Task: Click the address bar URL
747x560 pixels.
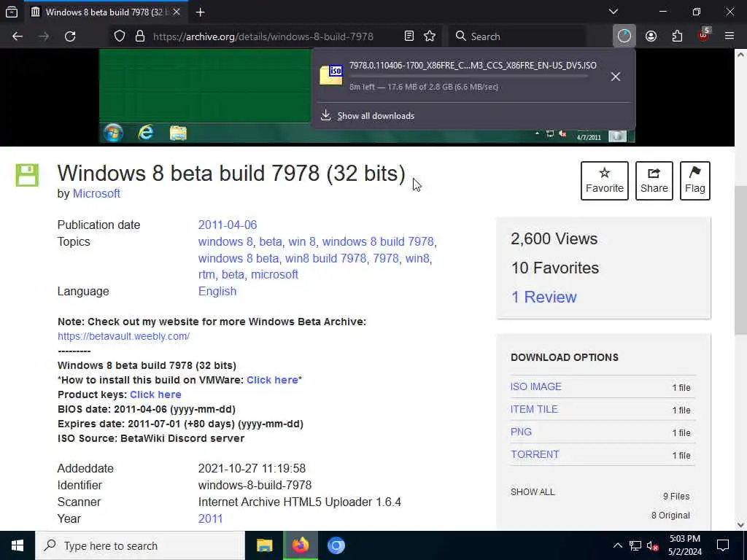Action: coord(263,36)
